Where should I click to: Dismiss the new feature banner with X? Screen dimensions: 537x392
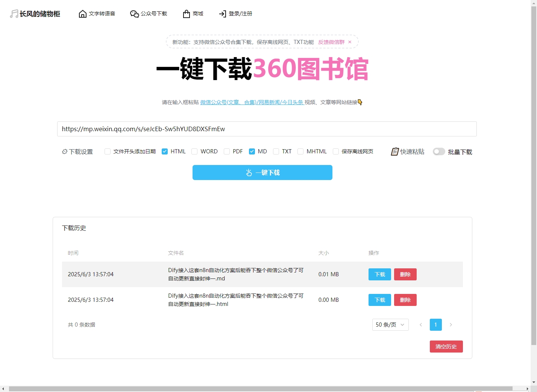click(x=350, y=42)
